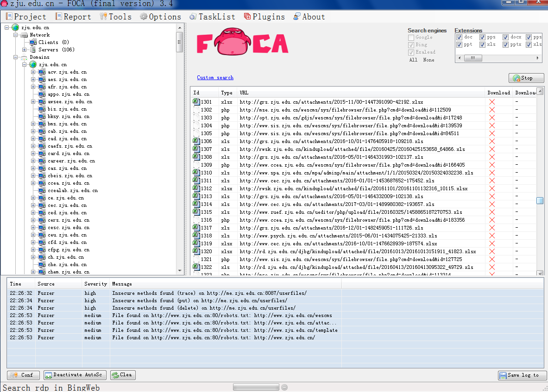Open the Custom search link
The image size is (548, 392).
215,77
